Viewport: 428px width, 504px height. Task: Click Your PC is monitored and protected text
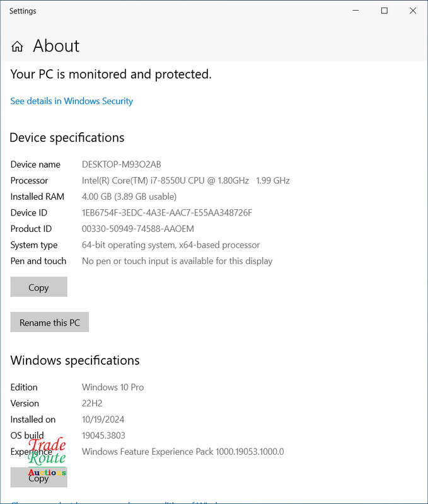pyautogui.click(x=111, y=74)
